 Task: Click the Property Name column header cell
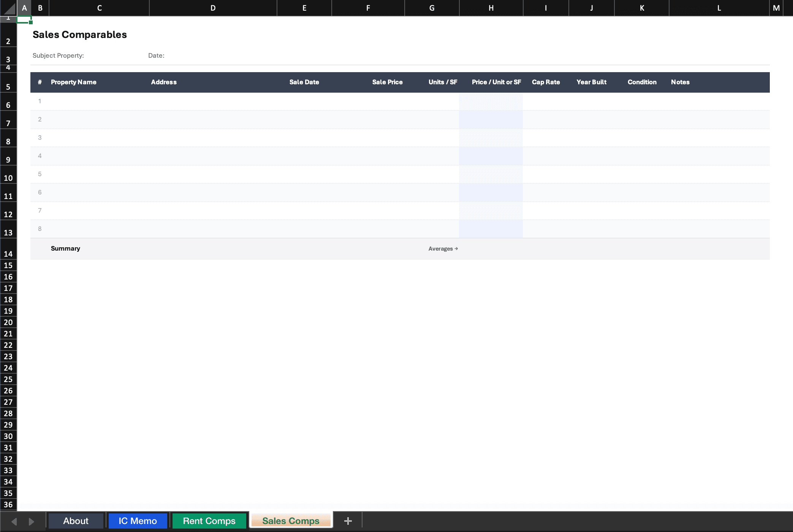74,82
